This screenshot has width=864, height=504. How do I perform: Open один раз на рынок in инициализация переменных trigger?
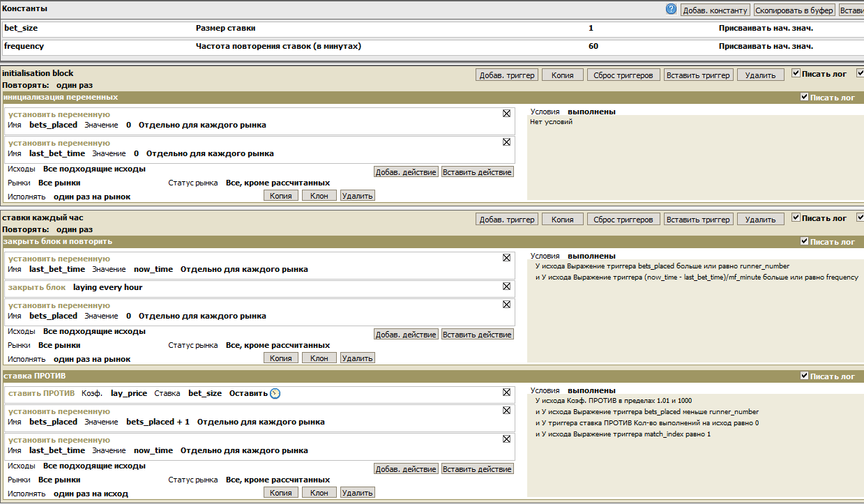click(92, 197)
